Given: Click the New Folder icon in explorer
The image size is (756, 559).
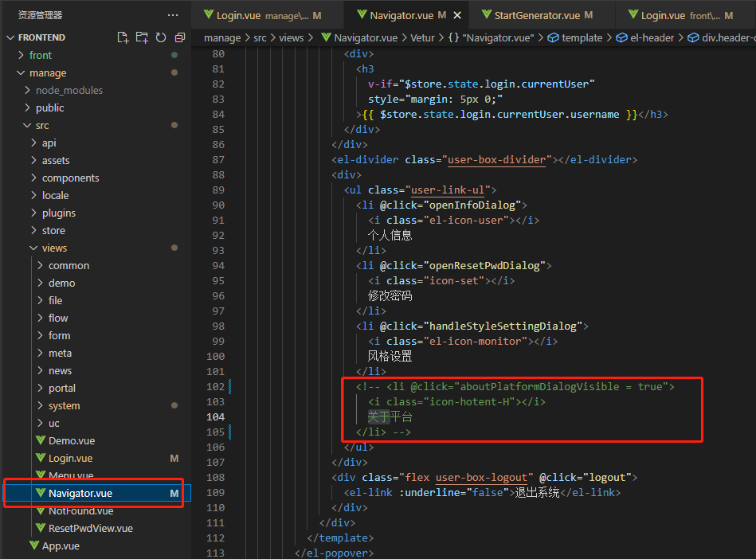Looking at the screenshot, I should (x=142, y=37).
